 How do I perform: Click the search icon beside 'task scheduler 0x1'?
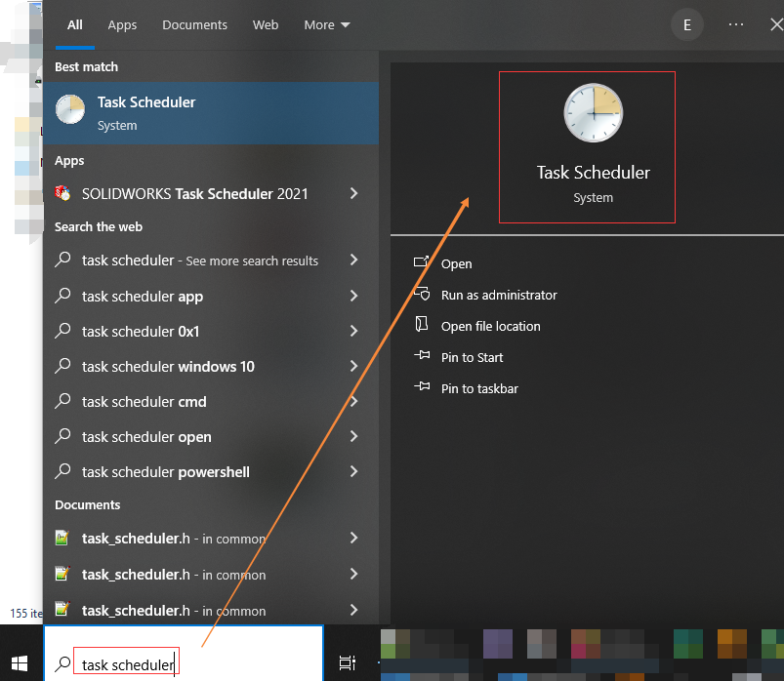pos(62,331)
